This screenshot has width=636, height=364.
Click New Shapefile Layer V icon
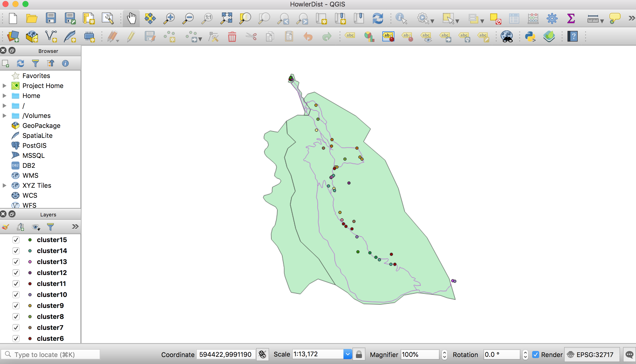[51, 36]
